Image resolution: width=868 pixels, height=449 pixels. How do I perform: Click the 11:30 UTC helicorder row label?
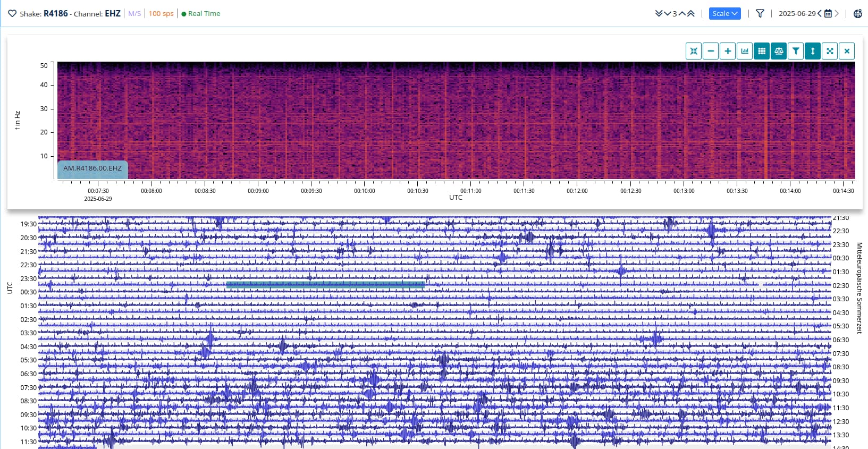click(x=29, y=442)
